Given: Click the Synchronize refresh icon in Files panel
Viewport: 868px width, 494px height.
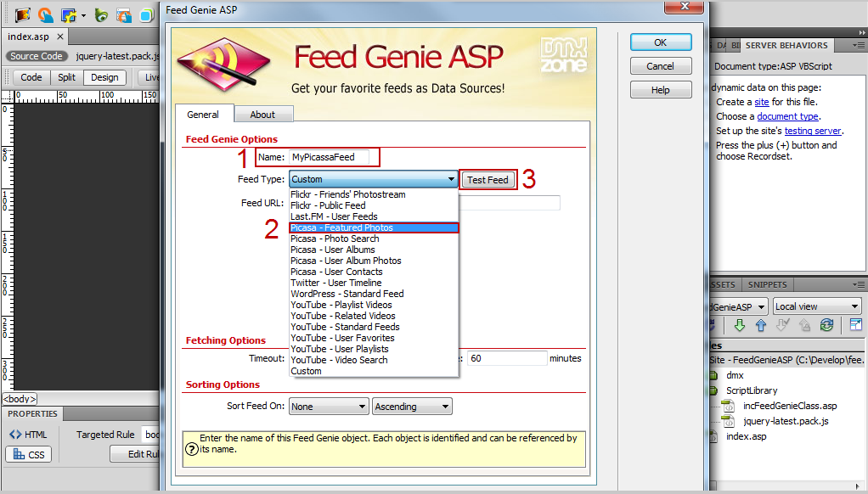Looking at the screenshot, I should tap(826, 325).
